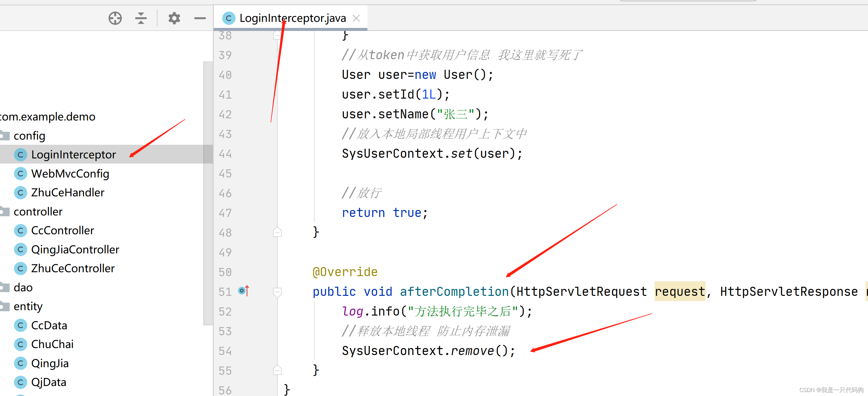The image size is (868, 396).
Task: Click the locate-in-project crosshair icon
Action: pos(115,18)
